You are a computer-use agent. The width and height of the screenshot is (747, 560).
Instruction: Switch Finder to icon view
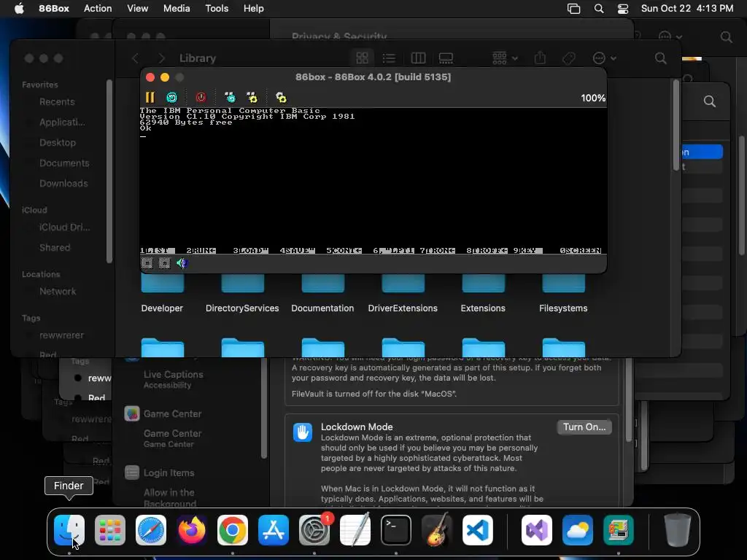pos(362,58)
